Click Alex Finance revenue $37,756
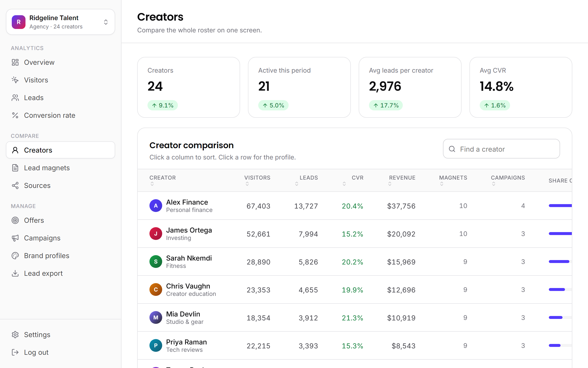Image resolution: width=588 pixels, height=368 pixels. tap(401, 206)
